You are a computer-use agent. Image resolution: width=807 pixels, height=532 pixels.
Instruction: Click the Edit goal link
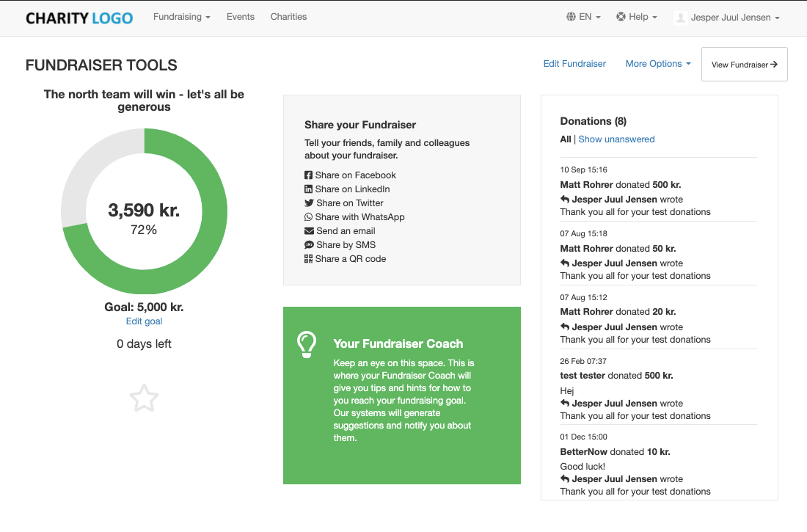tap(144, 321)
